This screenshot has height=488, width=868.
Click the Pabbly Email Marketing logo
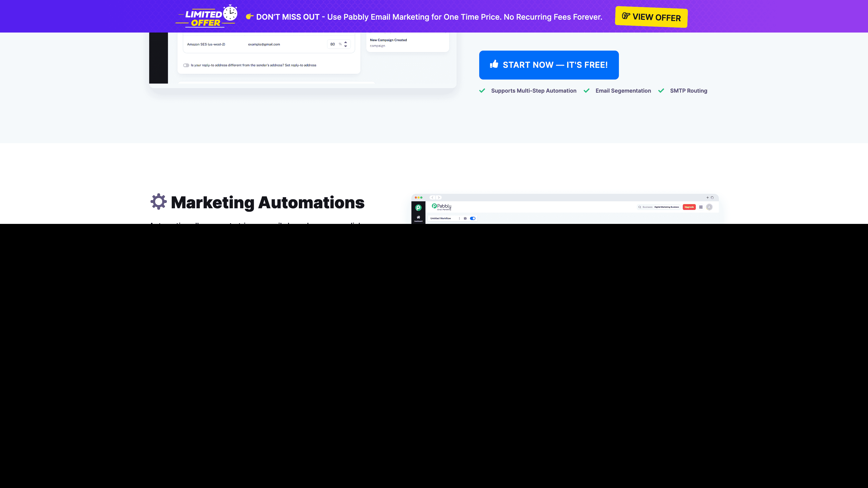[x=441, y=207]
